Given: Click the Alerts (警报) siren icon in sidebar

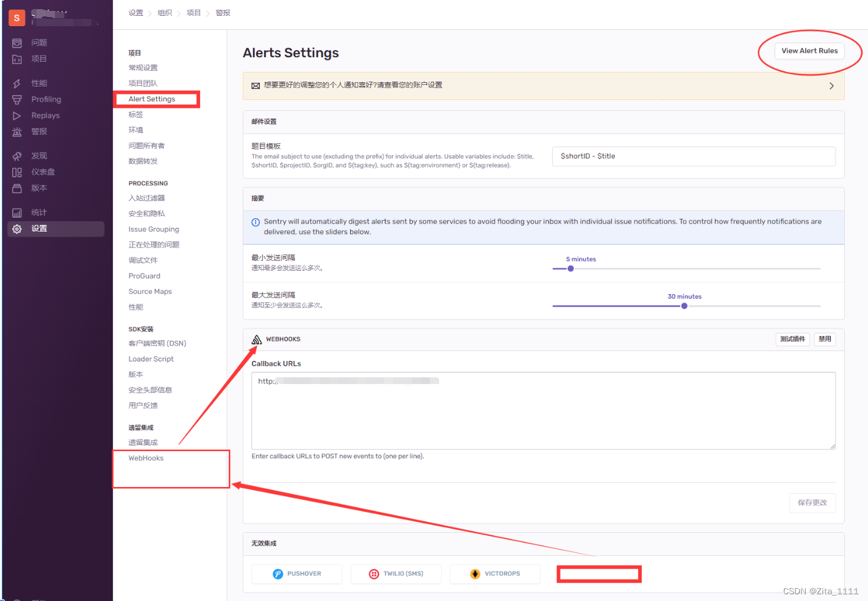Looking at the screenshot, I should pos(17,132).
